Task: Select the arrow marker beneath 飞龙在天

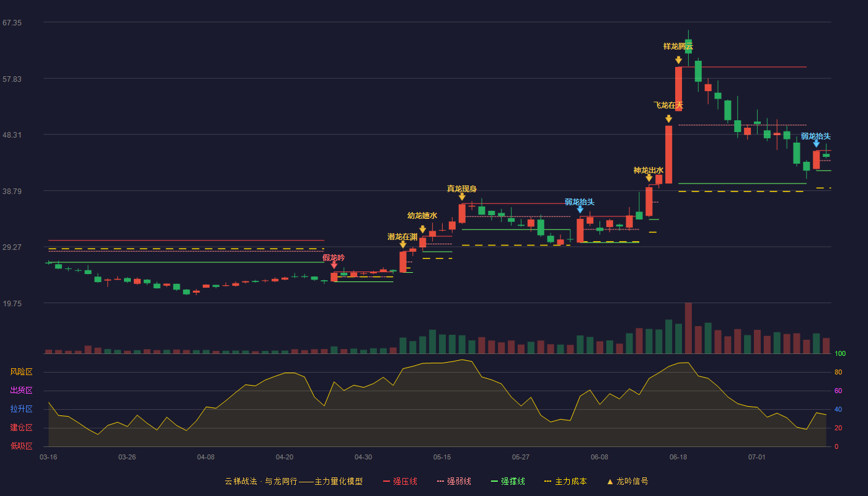Action: (668, 119)
